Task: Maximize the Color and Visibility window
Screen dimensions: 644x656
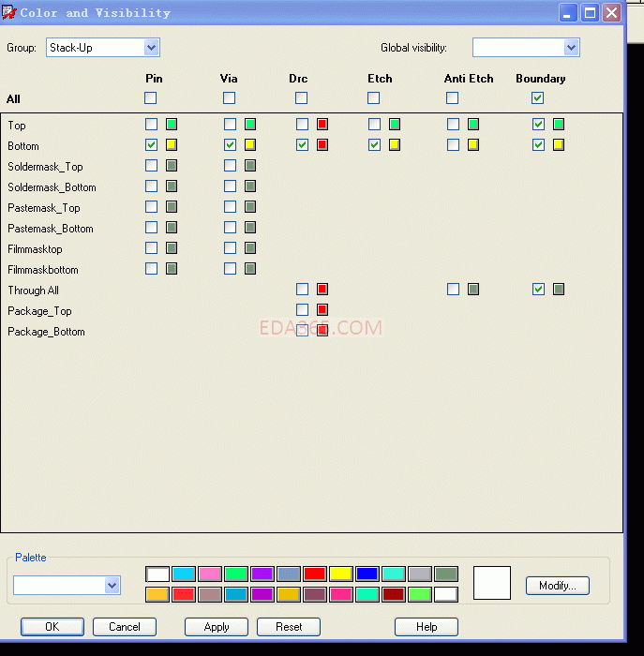Action: pos(590,13)
